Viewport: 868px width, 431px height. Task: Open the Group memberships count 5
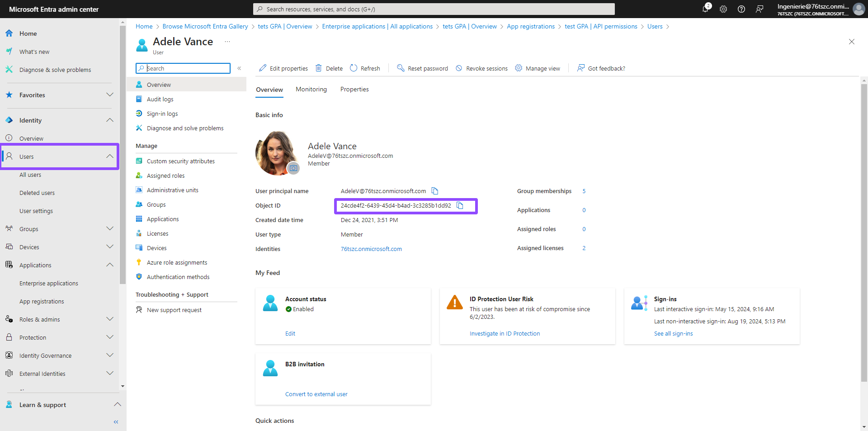pos(584,191)
